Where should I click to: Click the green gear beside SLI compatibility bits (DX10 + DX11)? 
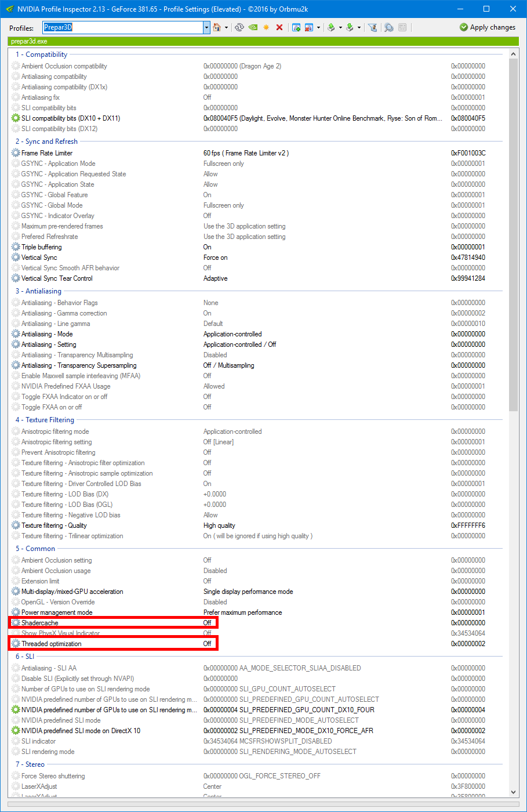tap(16, 118)
